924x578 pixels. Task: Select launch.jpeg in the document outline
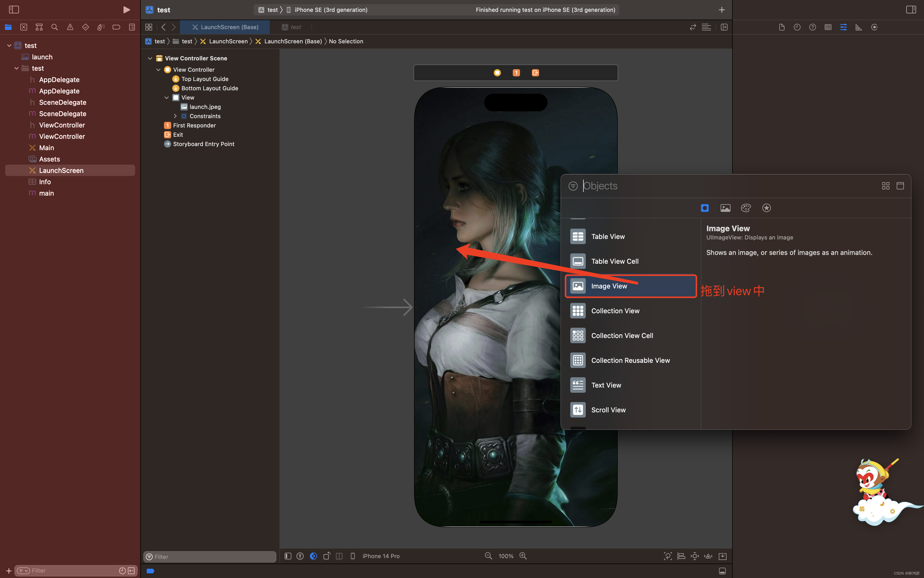[x=205, y=107]
